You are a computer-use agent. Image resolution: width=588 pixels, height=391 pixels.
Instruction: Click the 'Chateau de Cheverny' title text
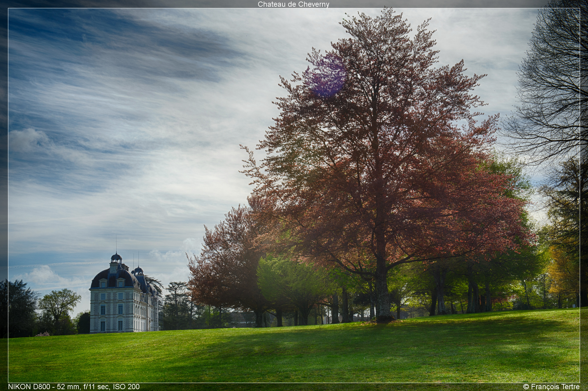[x=293, y=4]
